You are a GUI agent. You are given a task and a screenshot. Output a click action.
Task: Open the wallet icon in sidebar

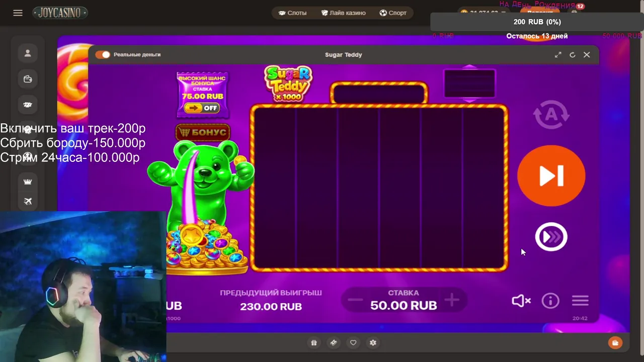(28, 79)
